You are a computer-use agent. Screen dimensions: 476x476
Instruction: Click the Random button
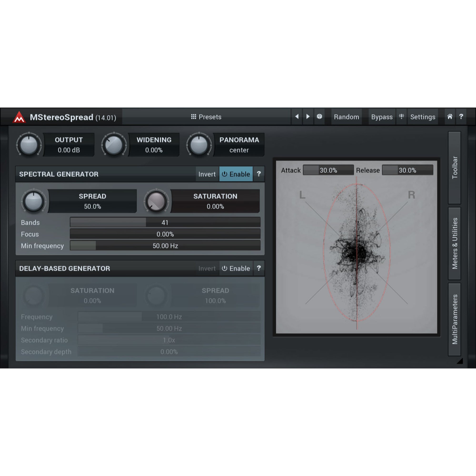[346, 117]
